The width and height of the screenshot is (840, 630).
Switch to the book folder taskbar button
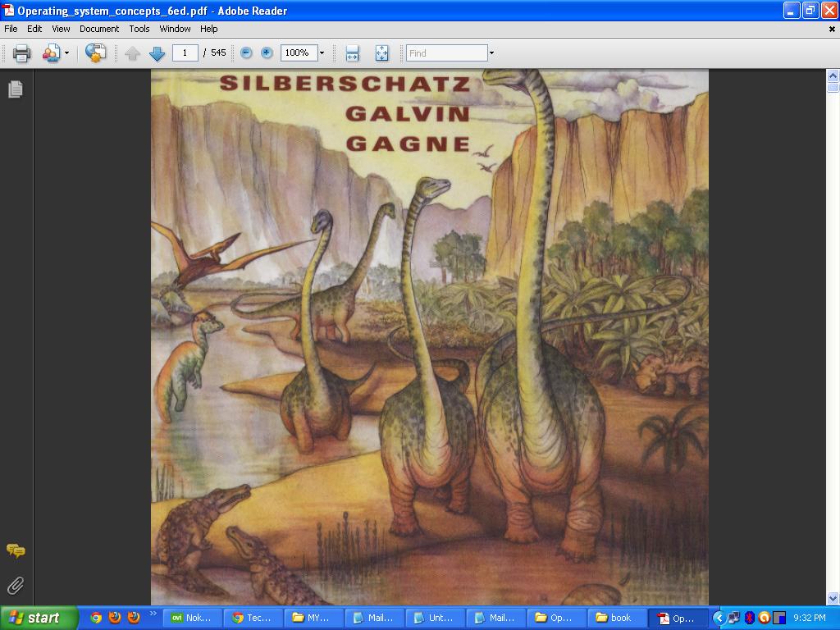pyautogui.click(x=617, y=618)
